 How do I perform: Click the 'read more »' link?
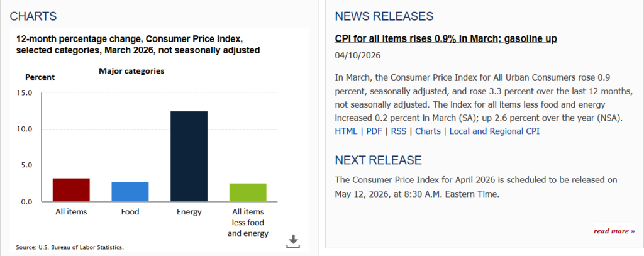614,231
